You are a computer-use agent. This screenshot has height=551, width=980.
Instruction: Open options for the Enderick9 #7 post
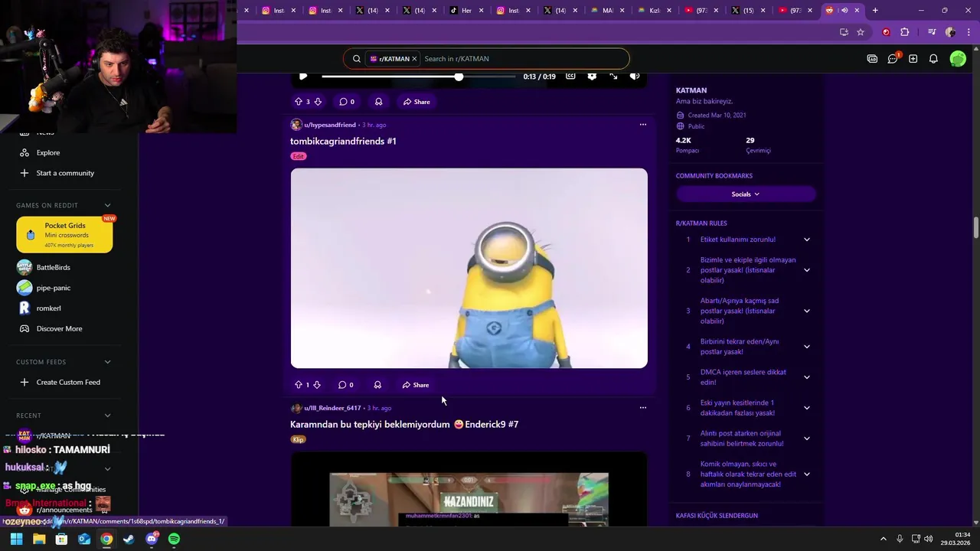pos(643,408)
